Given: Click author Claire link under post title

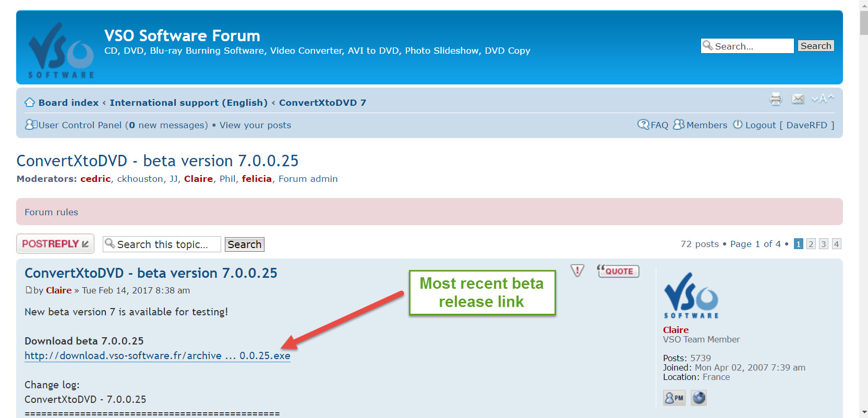Looking at the screenshot, I should (x=58, y=290).
